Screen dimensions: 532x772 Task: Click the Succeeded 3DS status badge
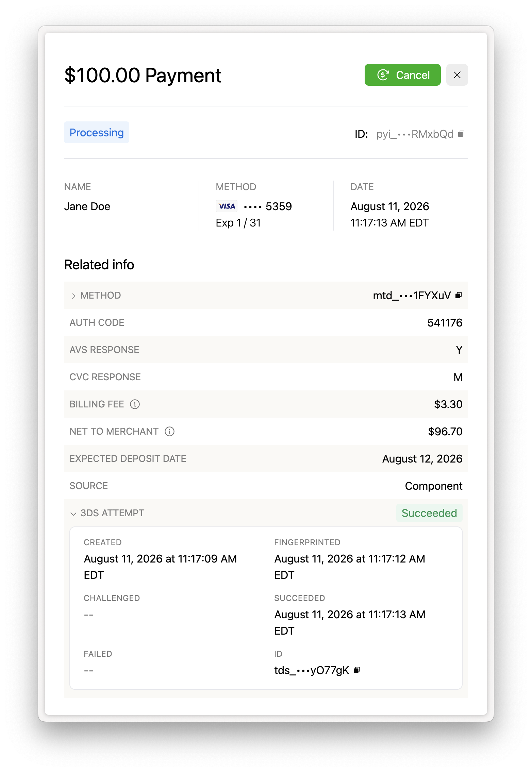click(429, 513)
